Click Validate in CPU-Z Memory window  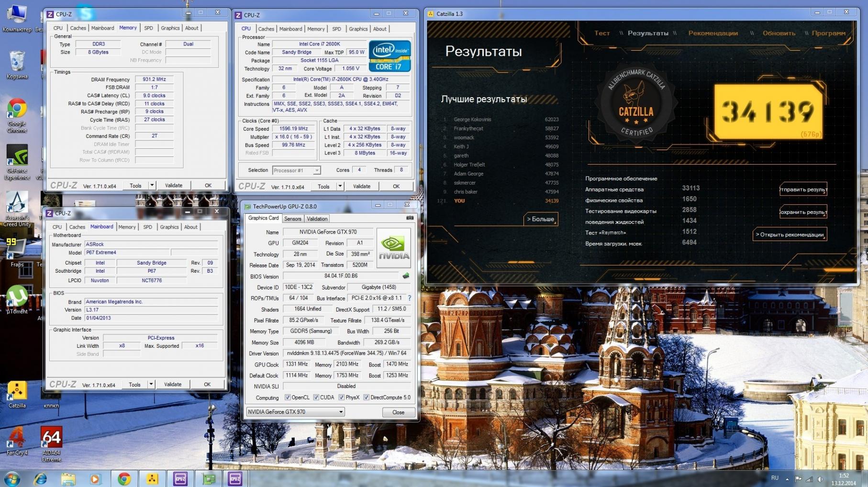pos(174,186)
